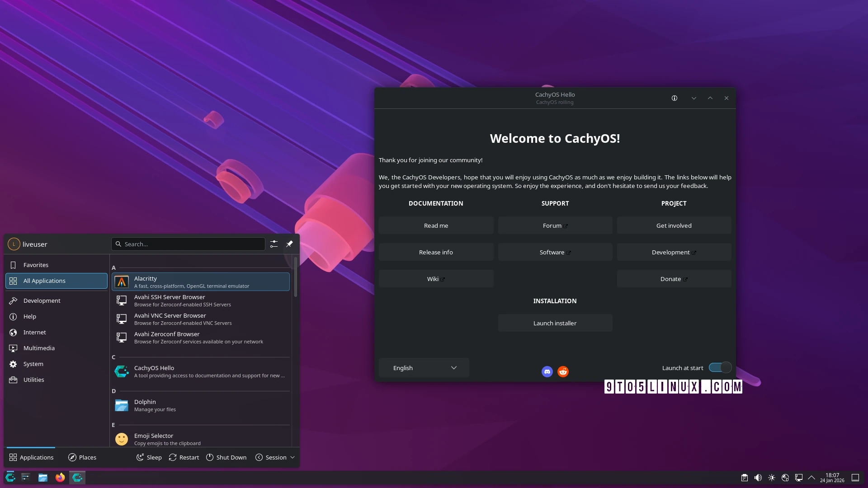
Task: Toggle the Launch at start switch
Action: pos(719,367)
